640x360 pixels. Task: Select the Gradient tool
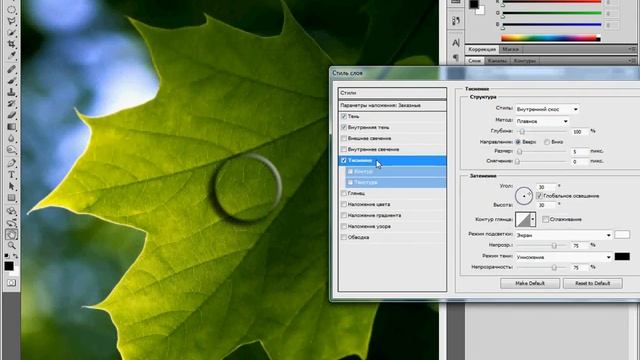pyautogui.click(x=11, y=127)
